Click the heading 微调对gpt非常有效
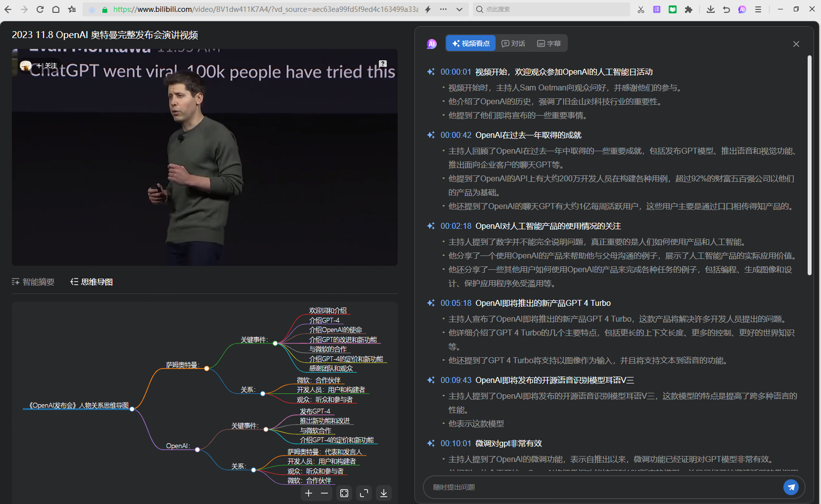The width and height of the screenshot is (821, 504). point(508,444)
